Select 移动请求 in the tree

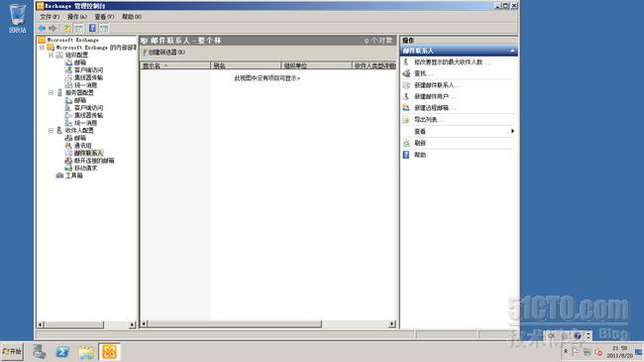85,169
